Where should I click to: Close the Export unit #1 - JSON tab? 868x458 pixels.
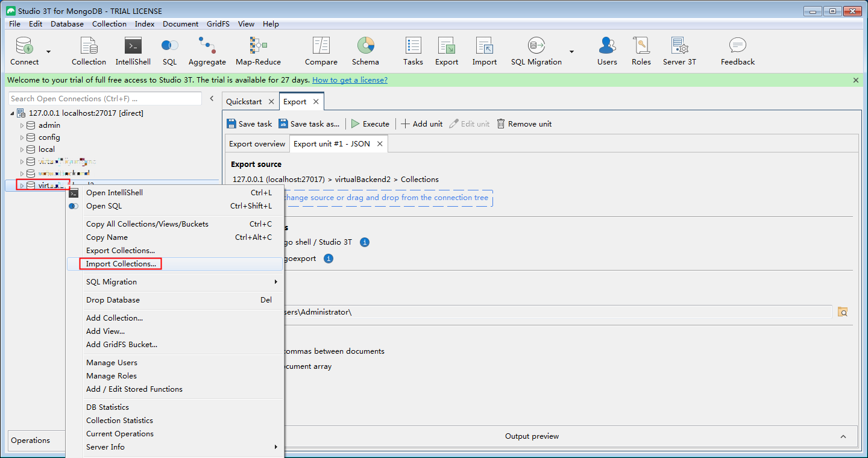tap(380, 144)
